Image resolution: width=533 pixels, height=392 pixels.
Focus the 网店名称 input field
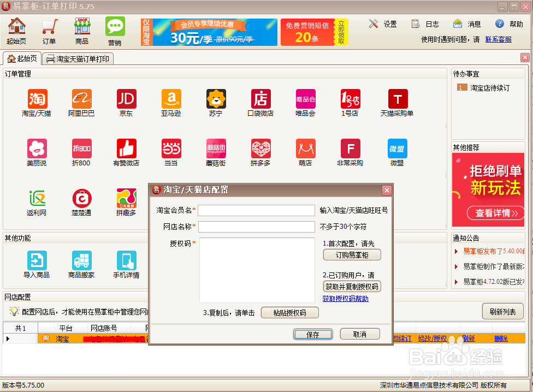click(x=256, y=227)
